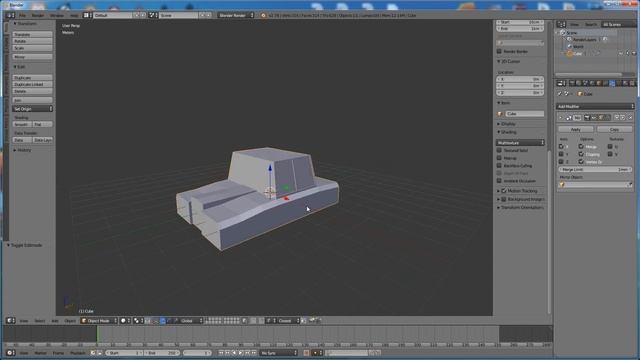Click the Delete button in Edit panel
Viewport: 640px width, 360px height.
32,91
